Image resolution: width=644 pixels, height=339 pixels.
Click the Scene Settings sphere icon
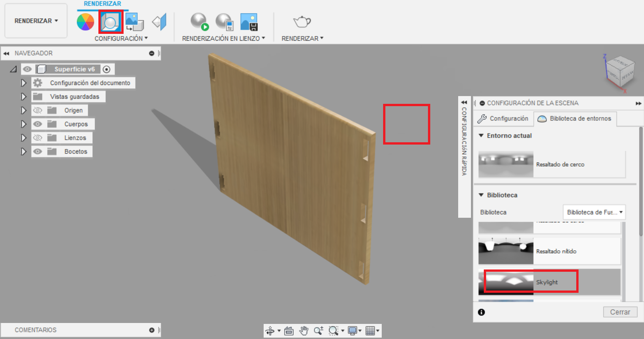[110, 22]
